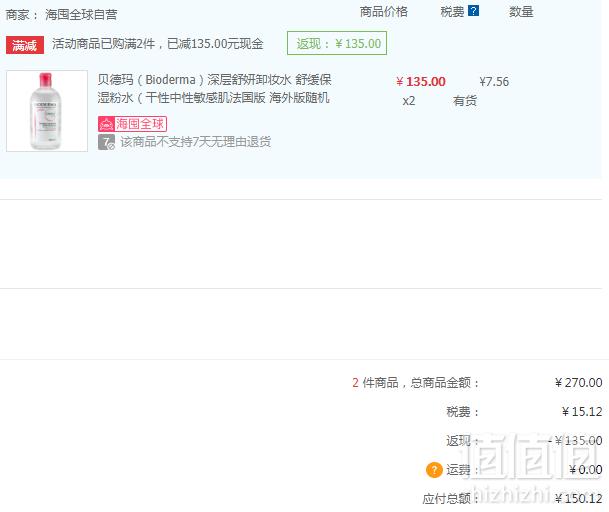Screen dimensions: 609x512
Task: Select the product price ¥135.00
Action: click(x=421, y=82)
